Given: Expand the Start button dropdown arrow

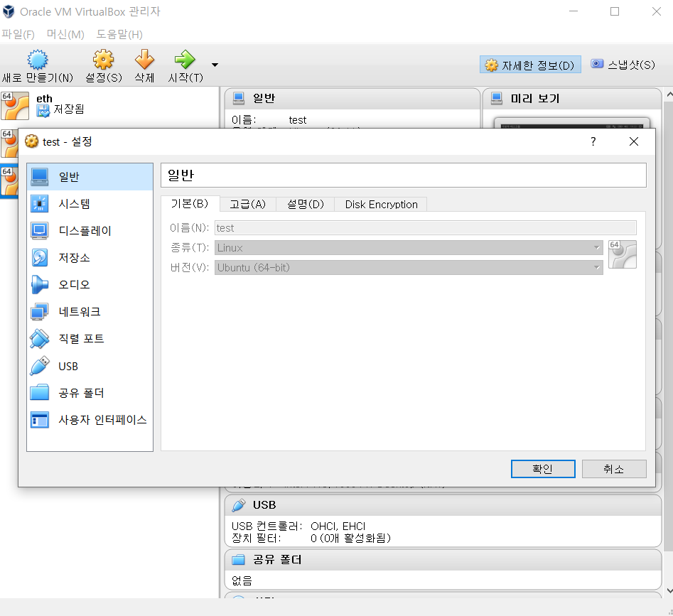Looking at the screenshot, I should pyautogui.click(x=215, y=65).
